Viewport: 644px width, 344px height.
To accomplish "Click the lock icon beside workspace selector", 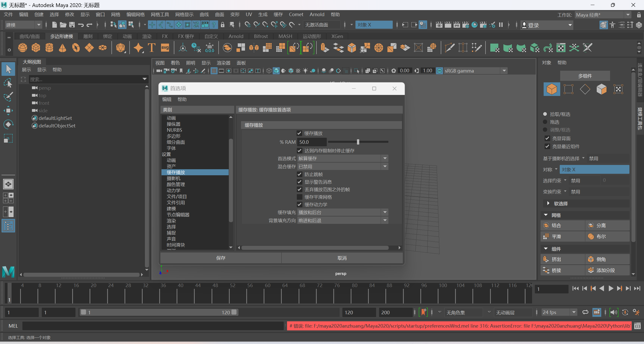I will point(639,15).
